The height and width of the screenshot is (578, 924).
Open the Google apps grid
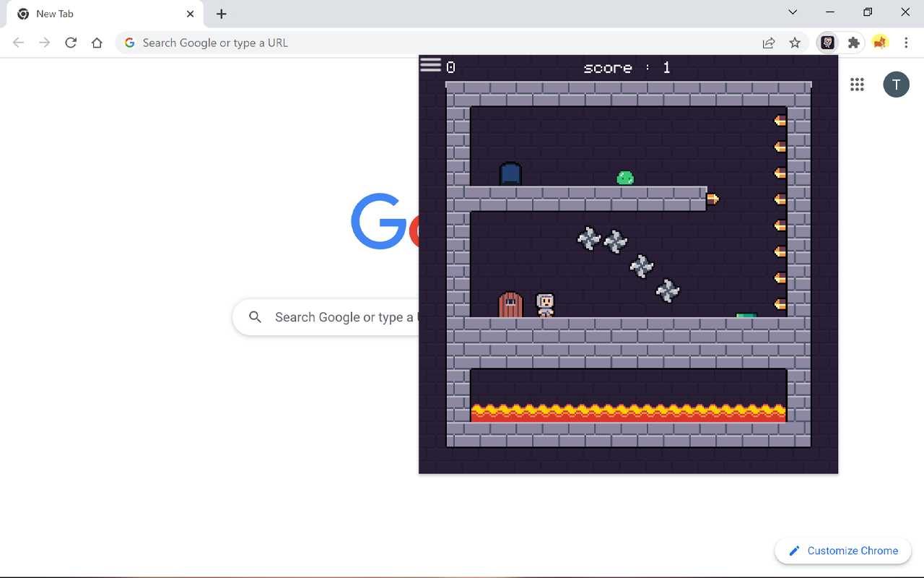[857, 85]
